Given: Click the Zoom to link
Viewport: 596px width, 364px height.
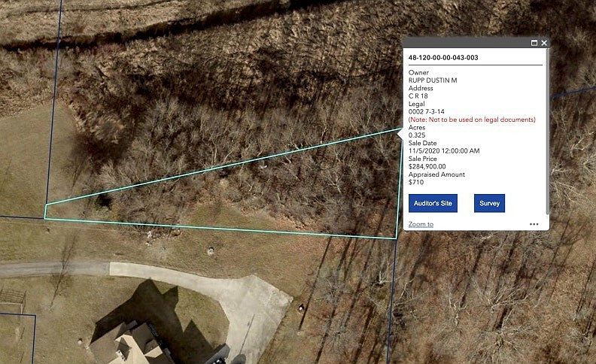Looking at the screenshot, I should [421, 225].
